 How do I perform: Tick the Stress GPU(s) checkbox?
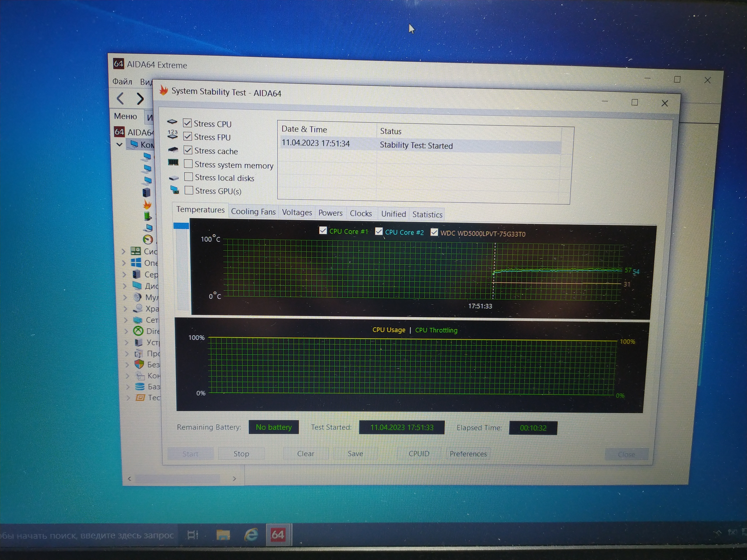189,190
